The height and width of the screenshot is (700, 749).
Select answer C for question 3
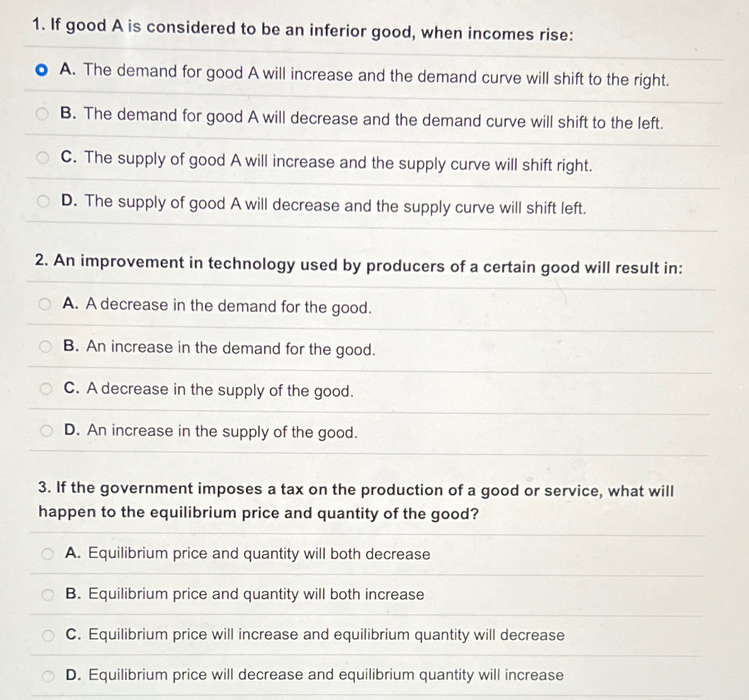point(49,633)
